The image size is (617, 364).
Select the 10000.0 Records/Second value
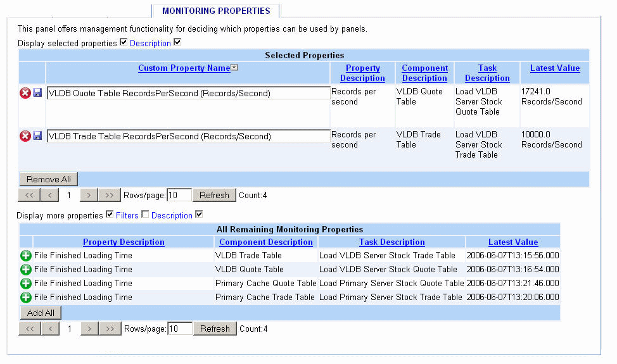click(551, 139)
